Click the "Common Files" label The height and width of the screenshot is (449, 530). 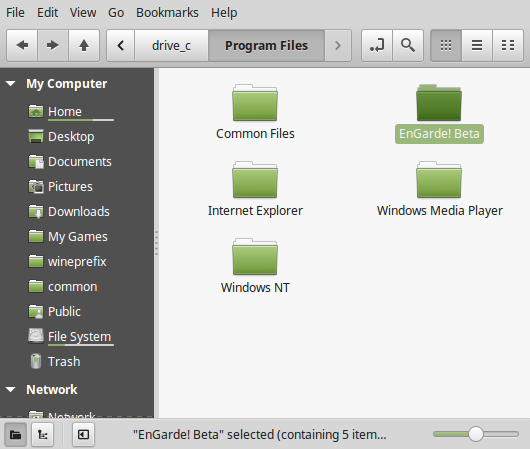(x=255, y=134)
